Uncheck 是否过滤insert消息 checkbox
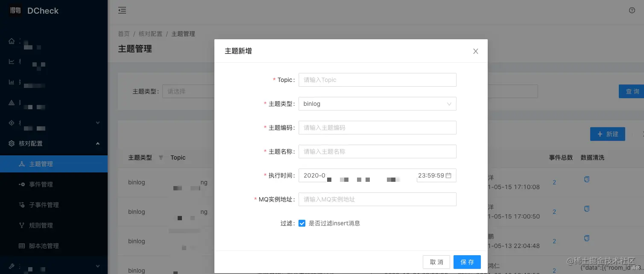 coord(302,223)
